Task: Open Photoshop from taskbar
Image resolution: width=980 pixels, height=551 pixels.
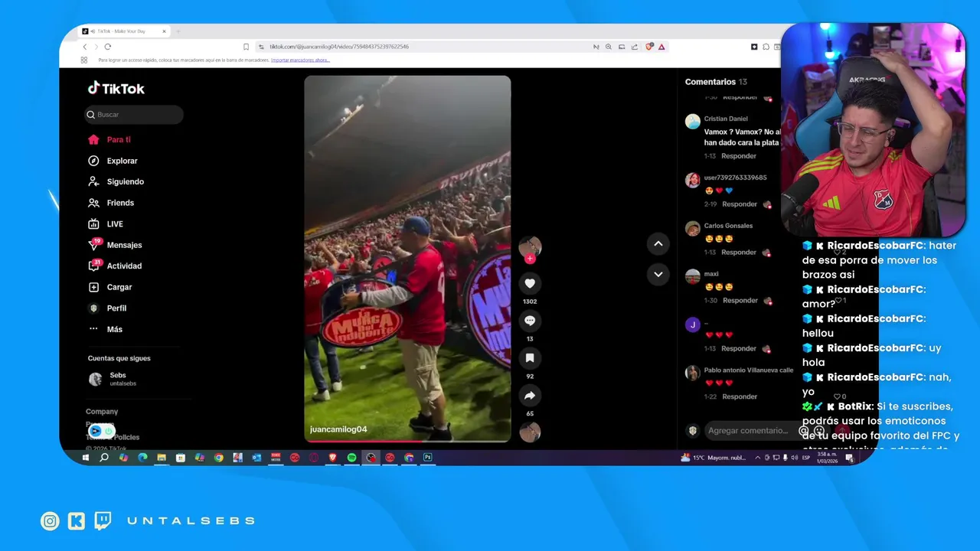Action: [x=428, y=458]
